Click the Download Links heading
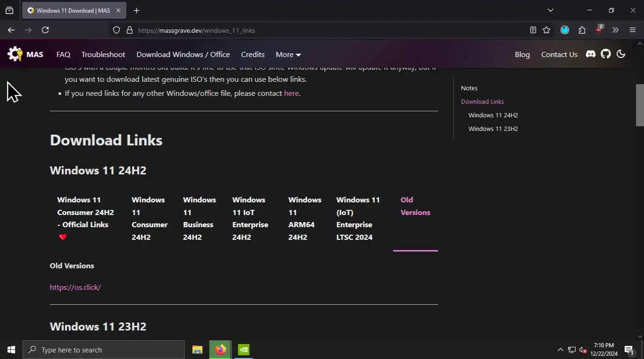644x359 pixels. coord(106,140)
